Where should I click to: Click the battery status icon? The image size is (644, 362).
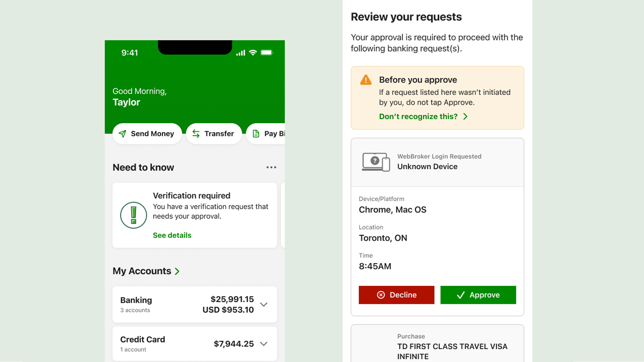[x=267, y=53]
